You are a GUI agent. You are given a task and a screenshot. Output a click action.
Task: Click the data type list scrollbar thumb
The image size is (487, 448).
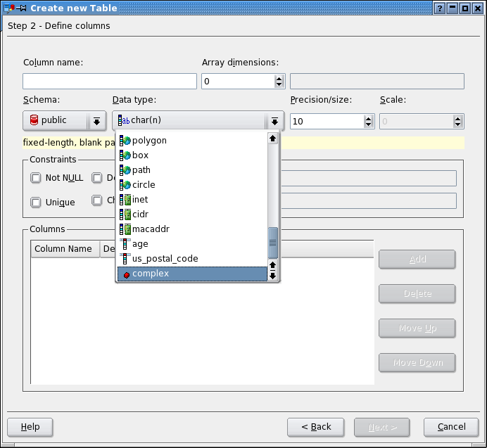click(273, 242)
